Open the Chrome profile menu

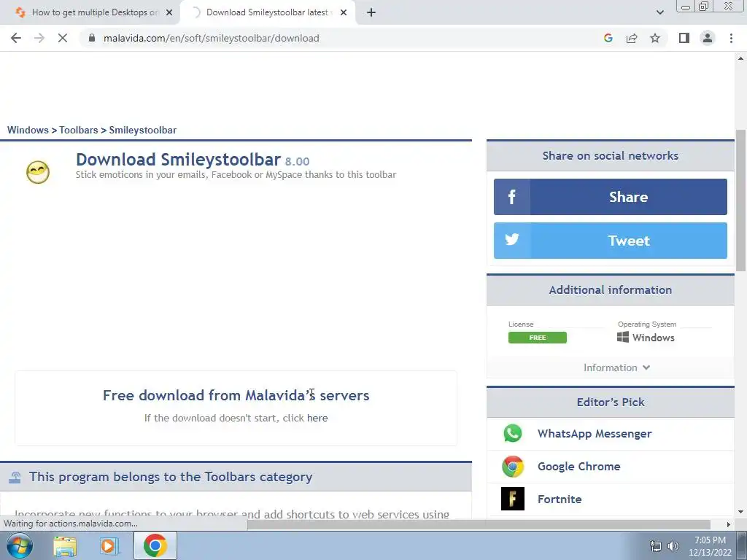pos(708,38)
